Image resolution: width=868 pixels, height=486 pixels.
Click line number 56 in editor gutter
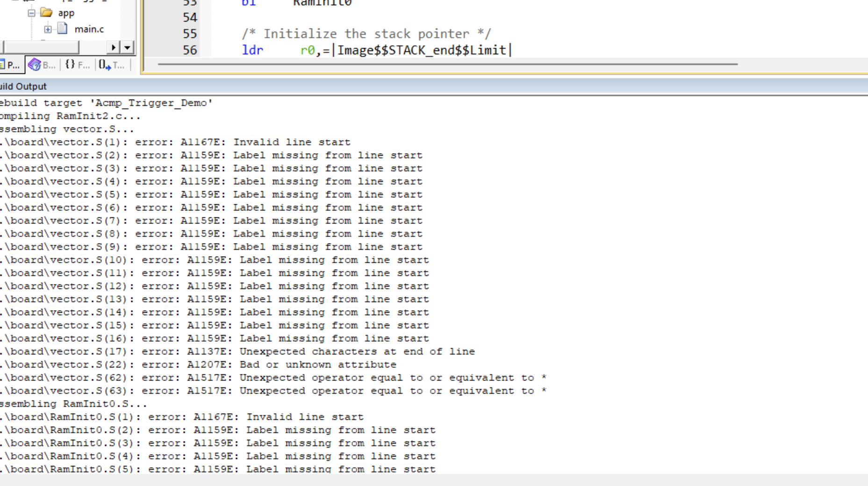pyautogui.click(x=190, y=50)
